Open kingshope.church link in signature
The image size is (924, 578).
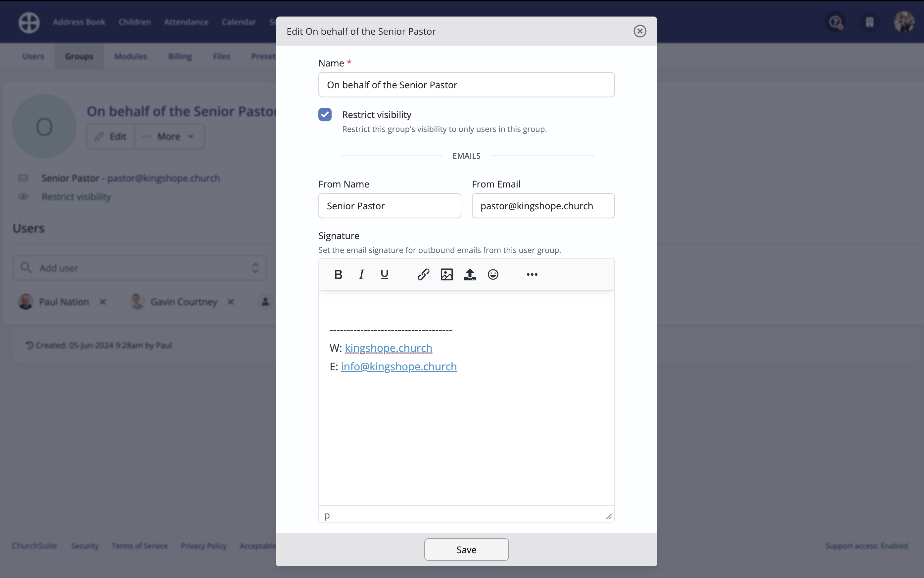(x=388, y=348)
